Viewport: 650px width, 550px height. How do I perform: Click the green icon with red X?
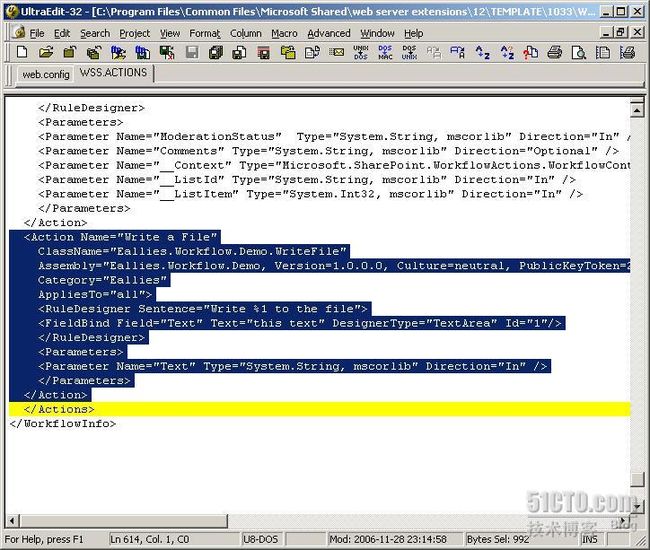pyautogui.click(x=167, y=53)
